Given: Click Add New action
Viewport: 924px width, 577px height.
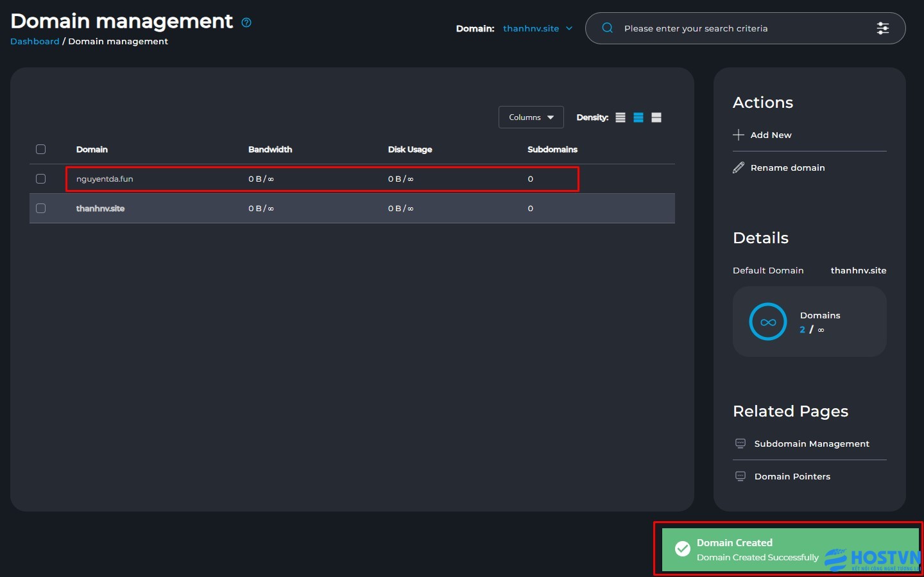Looking at the screenshot, I should (x=771, y=135).
